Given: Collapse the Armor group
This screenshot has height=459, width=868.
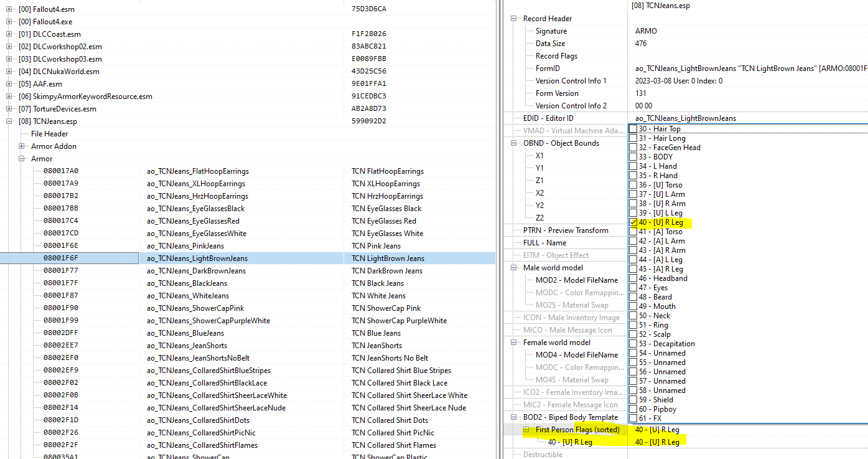Looking at the screenshot, I should point(22,159).
